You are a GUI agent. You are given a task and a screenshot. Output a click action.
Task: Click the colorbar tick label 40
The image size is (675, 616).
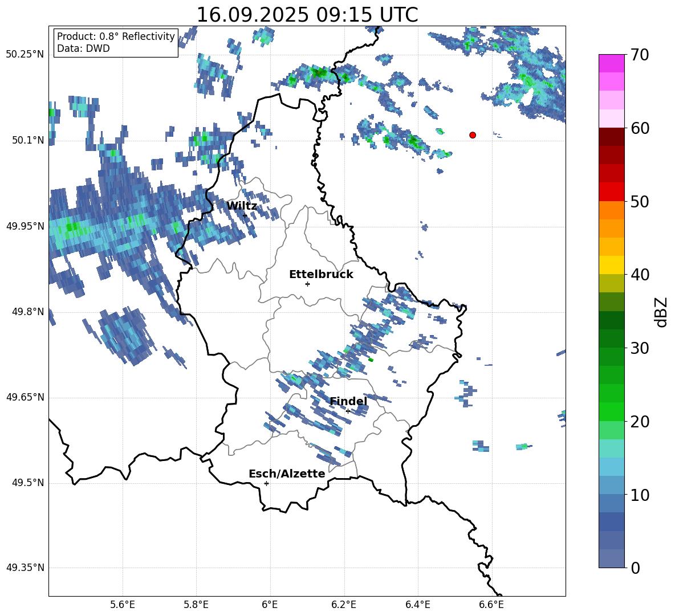tap(640, 275)
